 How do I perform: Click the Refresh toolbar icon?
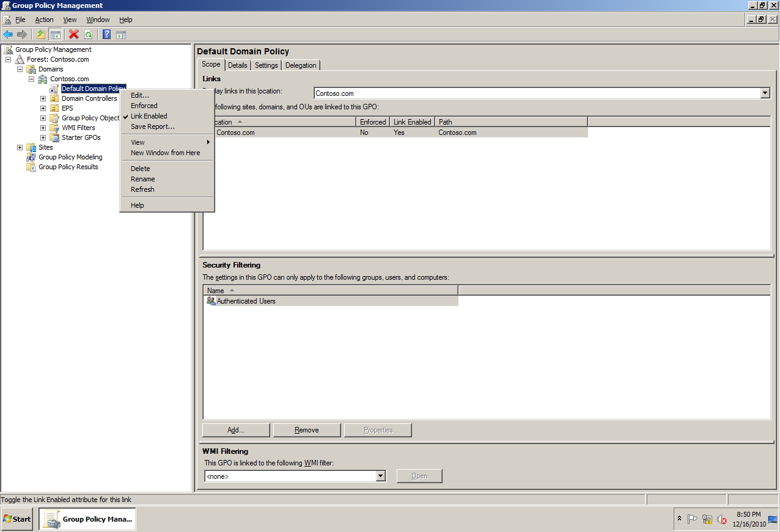pos(89,34)
